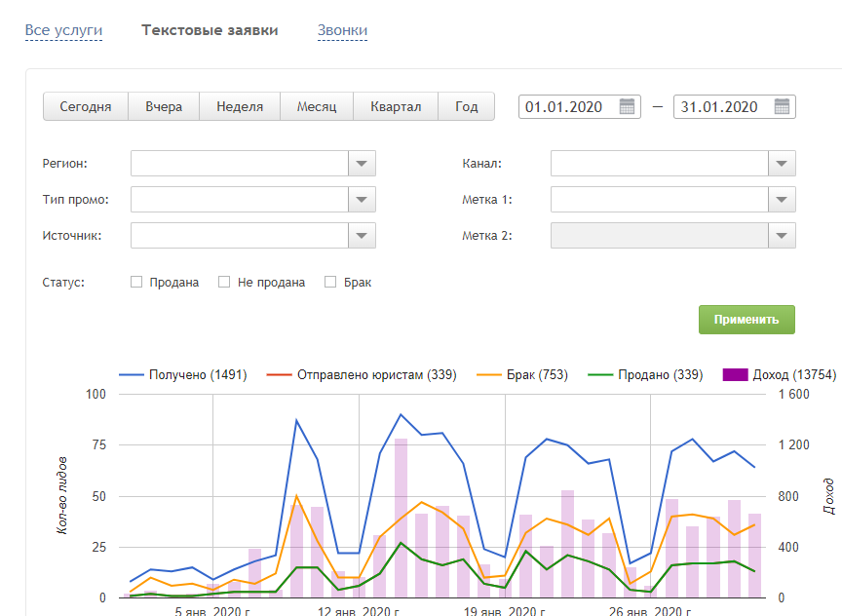Switch to the «Все услуги» tab
Screen dimensions: 842x616
click(x=63, y=30)
